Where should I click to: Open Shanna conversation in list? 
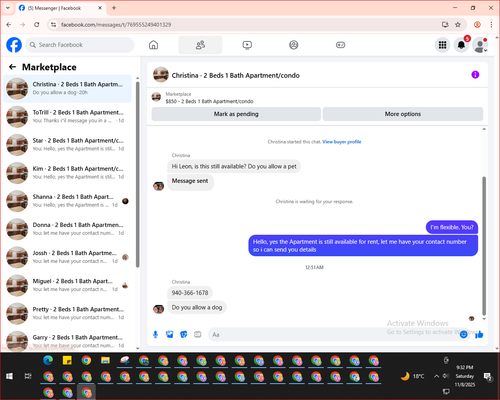[68, 201]
